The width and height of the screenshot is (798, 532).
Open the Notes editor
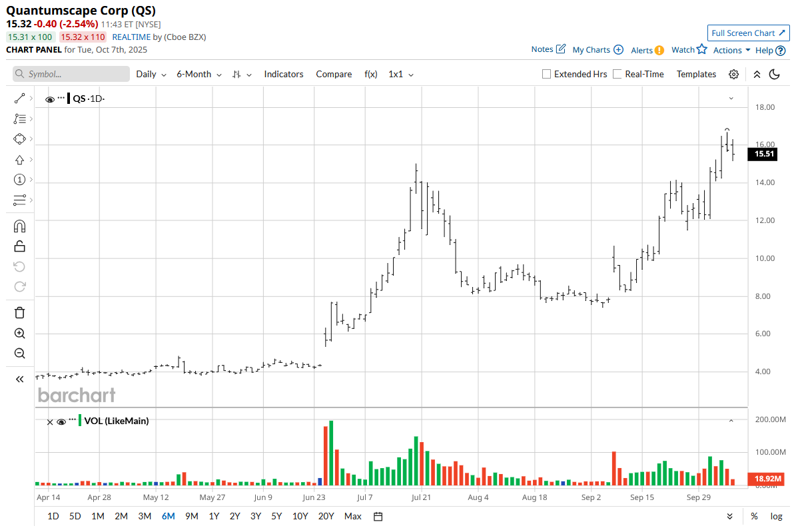tap(548, 49)
